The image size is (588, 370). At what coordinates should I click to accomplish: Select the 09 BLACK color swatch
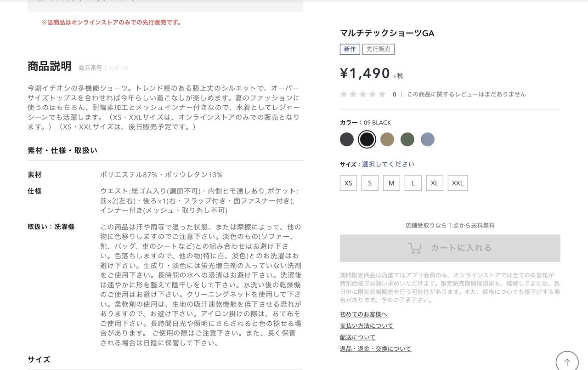(x=367, y=139)
